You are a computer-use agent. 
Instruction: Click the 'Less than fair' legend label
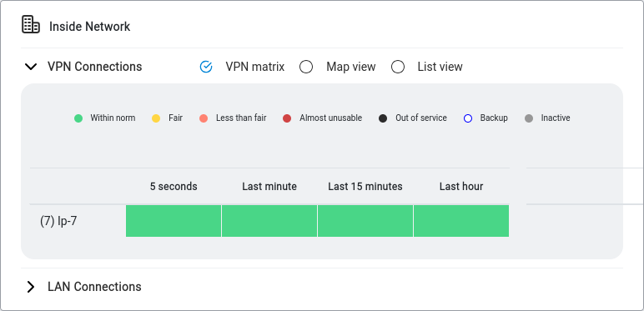click(241, 118)
